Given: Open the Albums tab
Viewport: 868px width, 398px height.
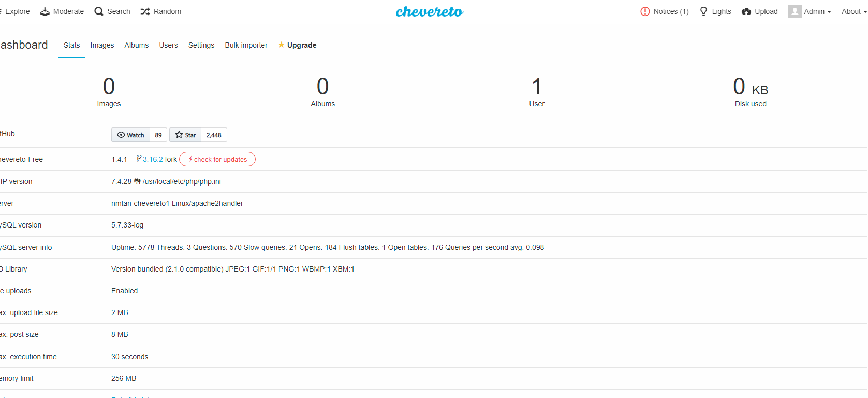Looking at the screenshot, I should [x=136, y=45].
